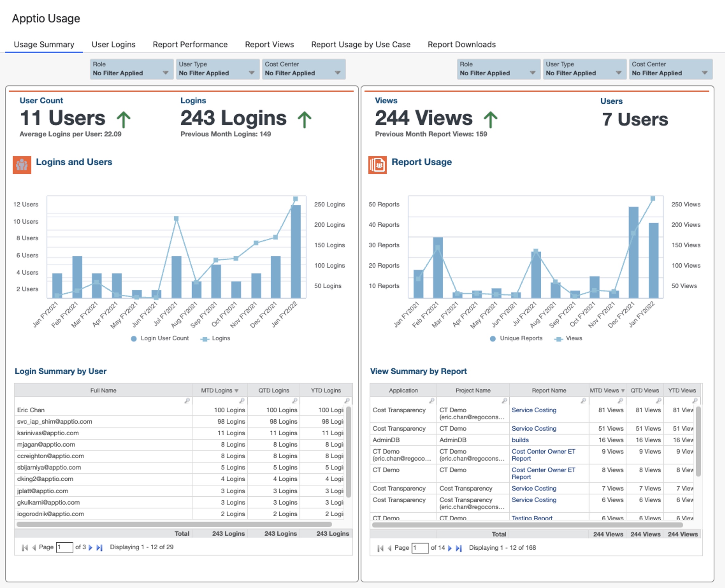725x588 pixels.
Task: Jump to last page in View Summary table
Action: (x=459, y=548)
